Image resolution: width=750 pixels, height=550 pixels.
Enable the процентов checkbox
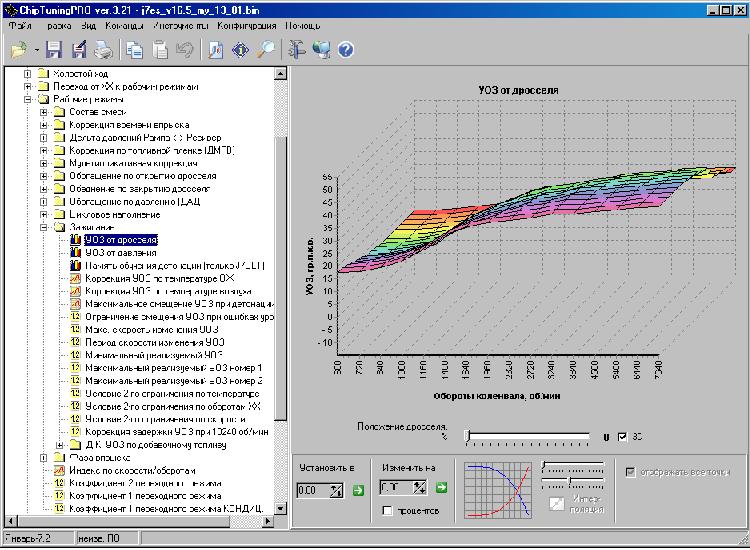[x=386, y=511]
